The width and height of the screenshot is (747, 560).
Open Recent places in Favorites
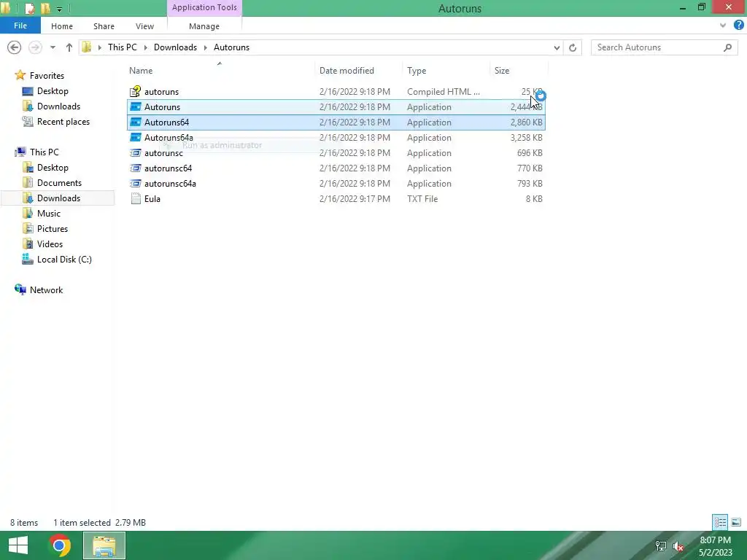[x=63, y=122]
